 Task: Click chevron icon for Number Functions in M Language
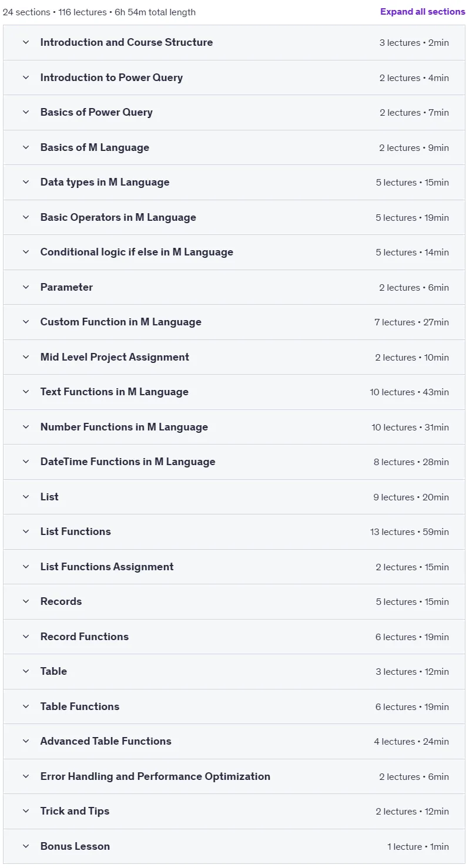pos(26,427)
